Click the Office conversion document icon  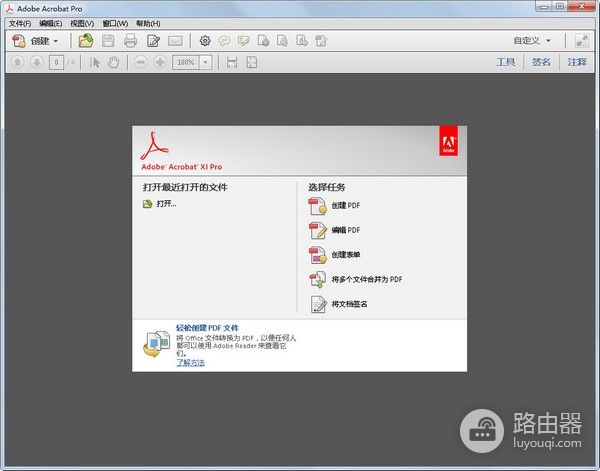point(157,344)
